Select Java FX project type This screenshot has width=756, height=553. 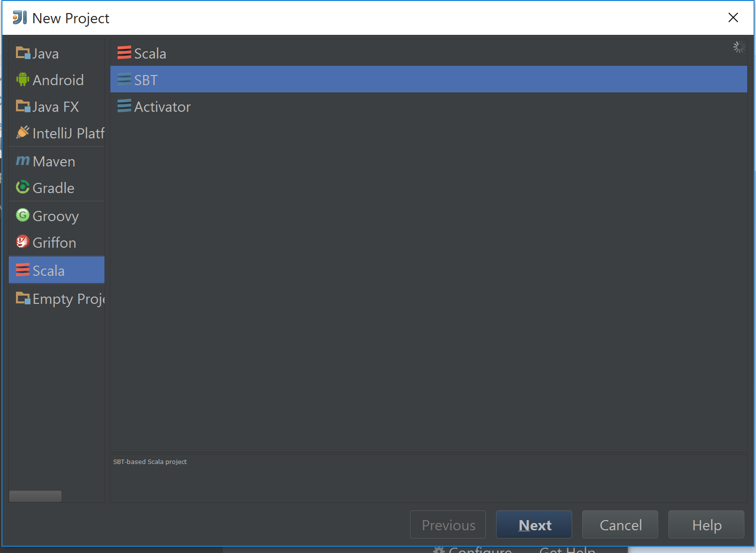[x=57, y=106]
